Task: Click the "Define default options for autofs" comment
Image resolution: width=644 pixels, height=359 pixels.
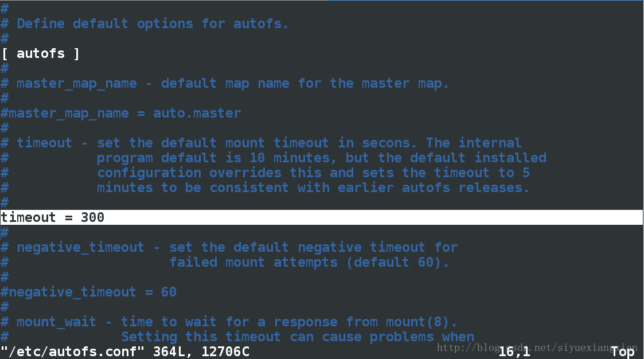Action: pos(153,24)
